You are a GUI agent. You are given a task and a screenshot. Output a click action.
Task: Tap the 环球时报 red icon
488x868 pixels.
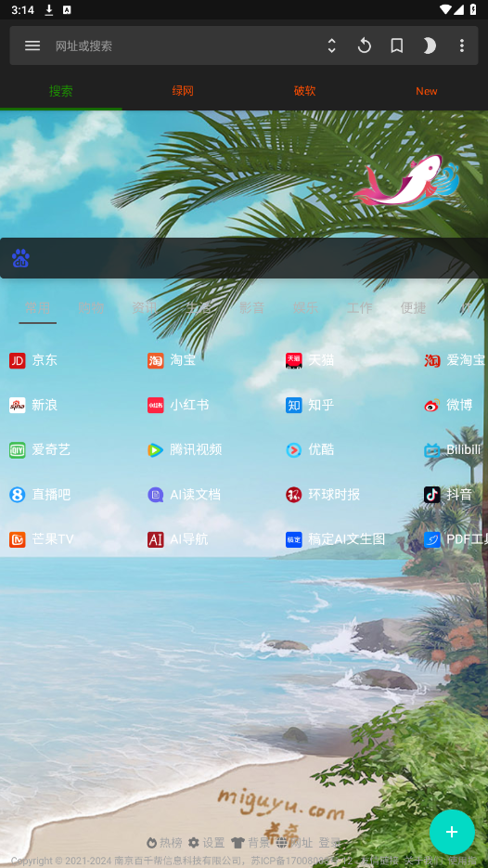pos(294,494)
